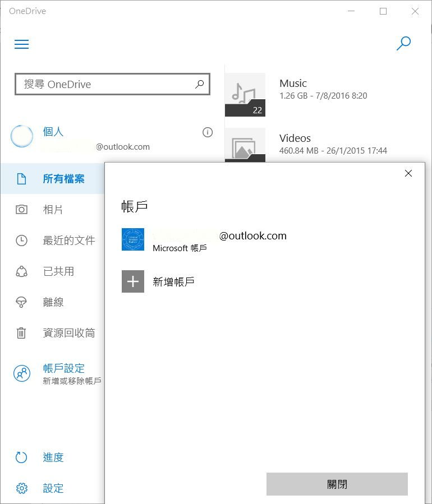Click the people icon for 帳戶設定
Viewport: 432px width, 504px height.
pyautogui.click(x=22, y=373)
